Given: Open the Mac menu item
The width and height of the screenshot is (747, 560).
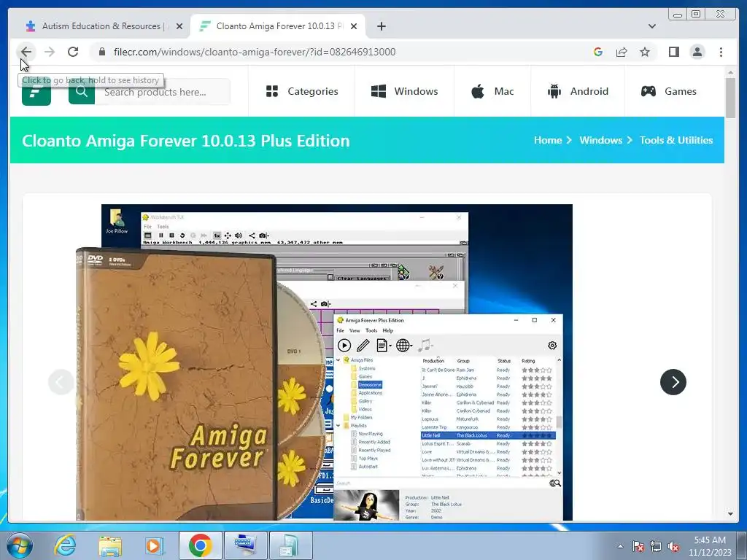Looking at the screenshot, I should tap(492, 91).
